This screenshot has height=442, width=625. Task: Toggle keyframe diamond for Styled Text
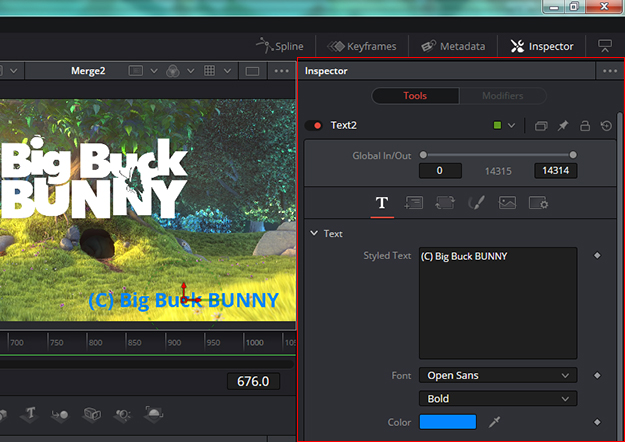point(597,256)
